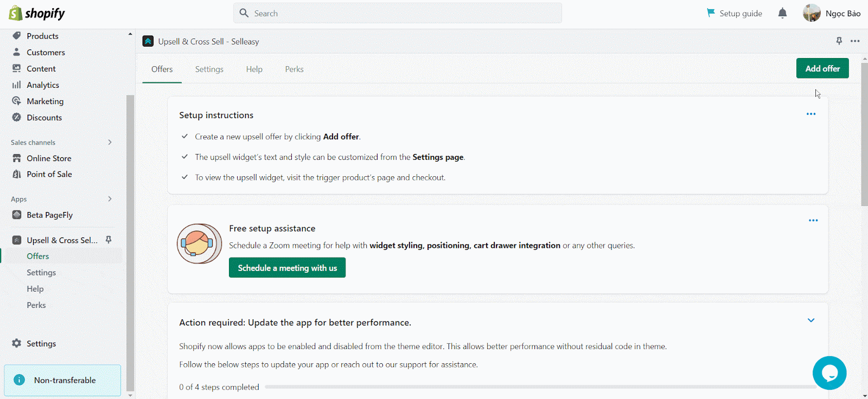Click the Add offer button
Image resolution: width=868 pixels, height=399 pixels.
[822, 68]
